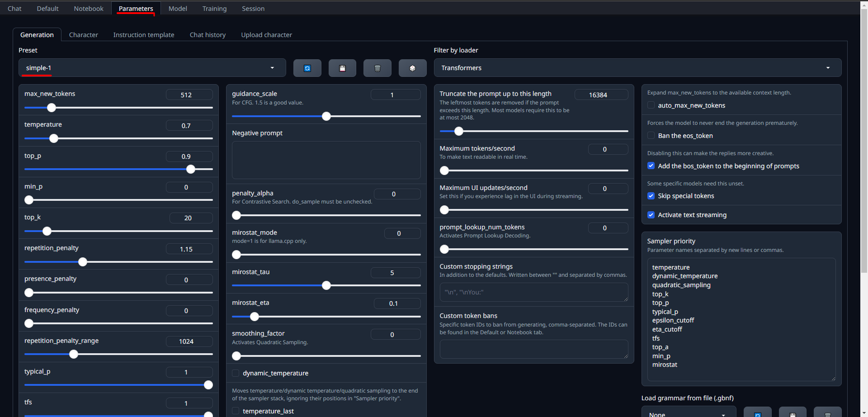This screenshot has width=868, height=417.
Task: Switch to the Chat tab
Action: [x=14, y=9]
